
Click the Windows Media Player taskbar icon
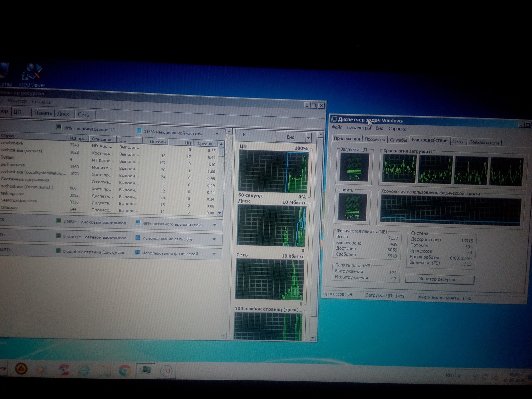point(41,369)
